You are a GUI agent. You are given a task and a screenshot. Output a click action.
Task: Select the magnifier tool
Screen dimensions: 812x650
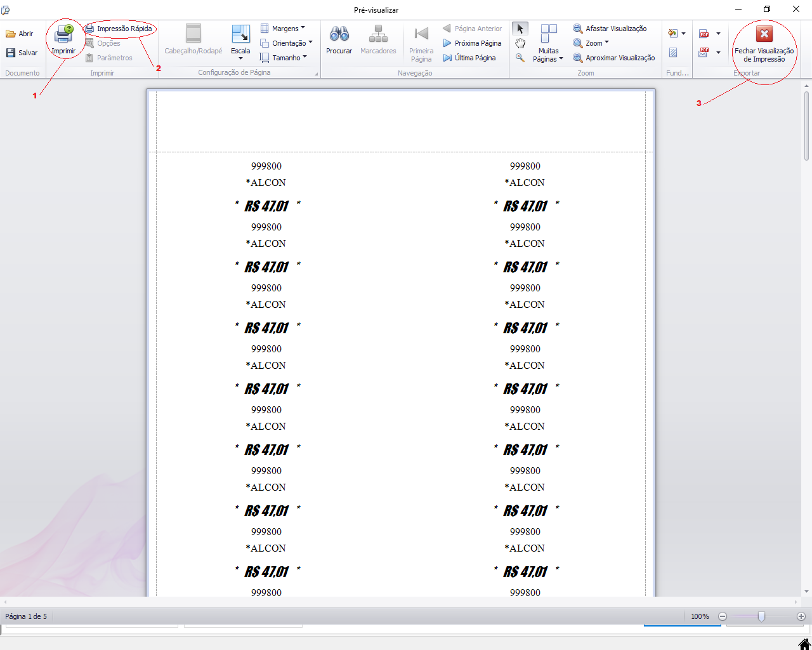(x=520, y=58)
